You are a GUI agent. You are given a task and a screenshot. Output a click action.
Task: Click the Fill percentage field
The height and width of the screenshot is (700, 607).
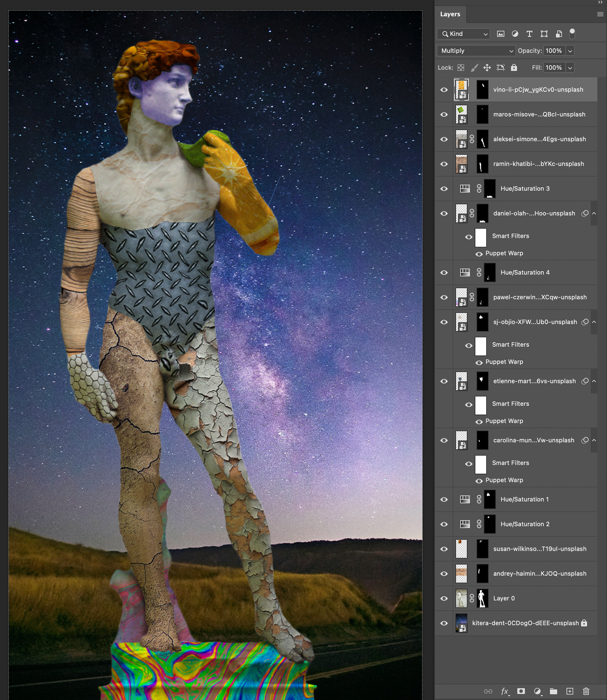[x=554, y=68]
